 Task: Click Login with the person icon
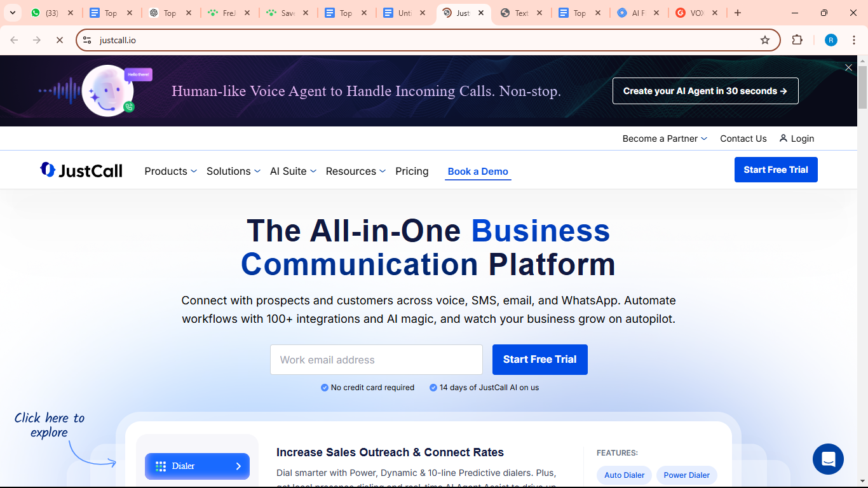797,139
